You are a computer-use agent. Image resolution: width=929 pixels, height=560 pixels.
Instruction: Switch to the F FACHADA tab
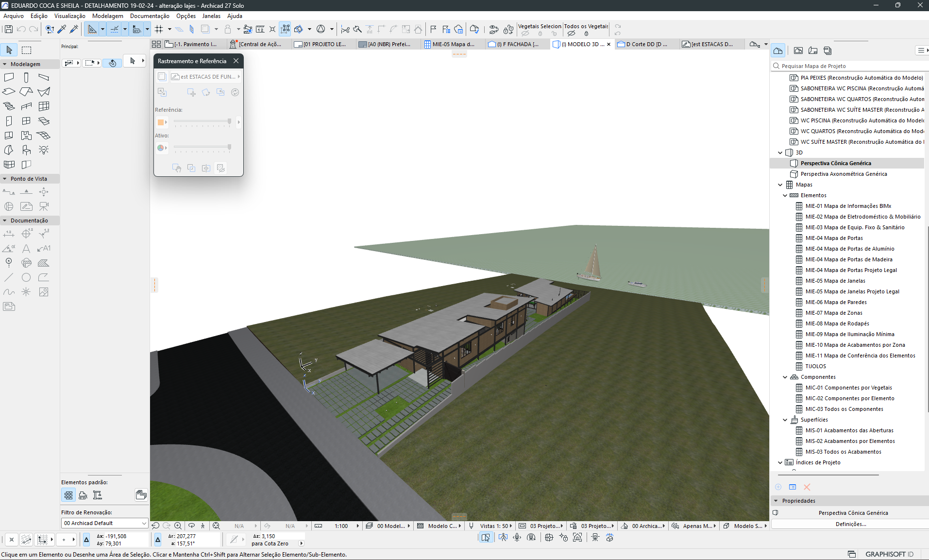coord(517,44)
